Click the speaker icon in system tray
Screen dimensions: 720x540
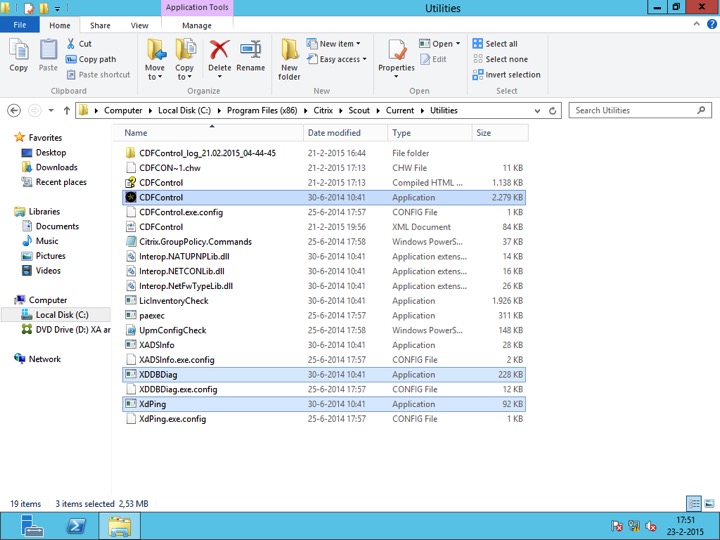[x=650, y=526]
